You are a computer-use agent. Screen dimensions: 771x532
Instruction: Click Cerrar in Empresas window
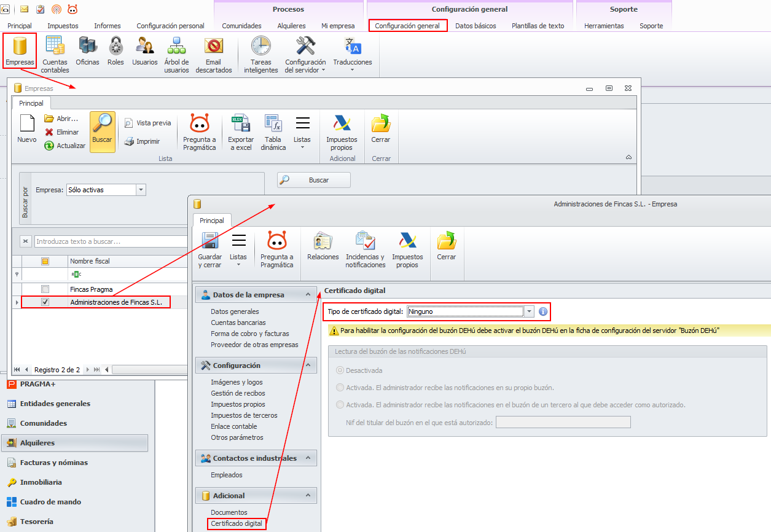coord(381,130)
